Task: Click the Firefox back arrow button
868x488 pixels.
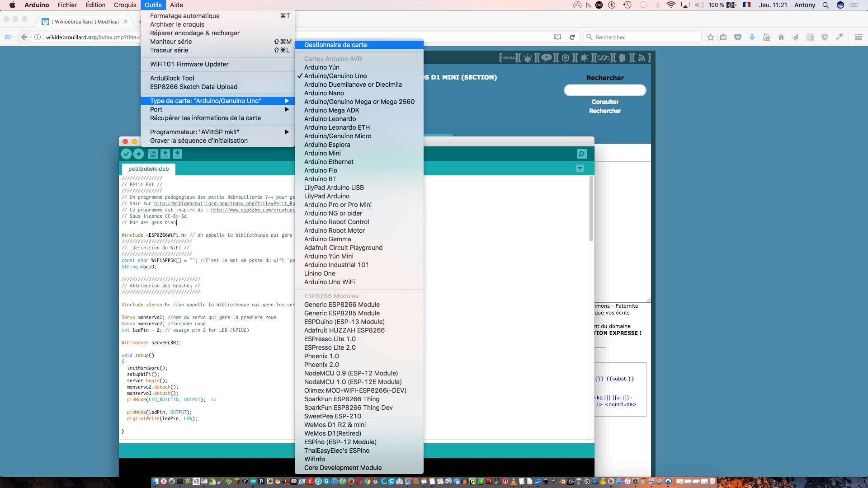Action: click(x=24, y=37)
